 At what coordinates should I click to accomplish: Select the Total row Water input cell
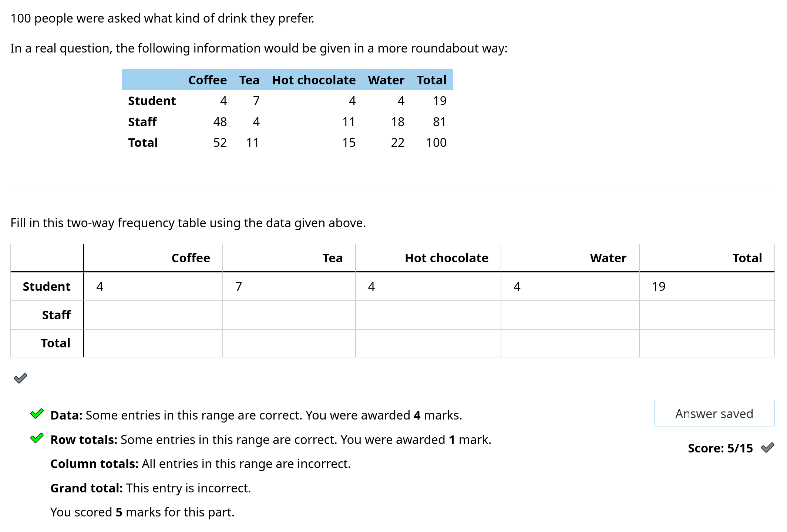[x=570, y=343]
